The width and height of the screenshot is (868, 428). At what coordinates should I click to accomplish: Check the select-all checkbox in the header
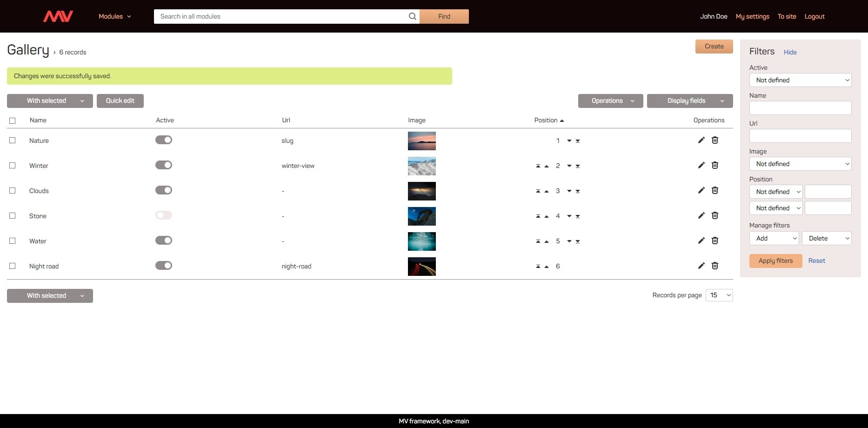coord(13,120)
